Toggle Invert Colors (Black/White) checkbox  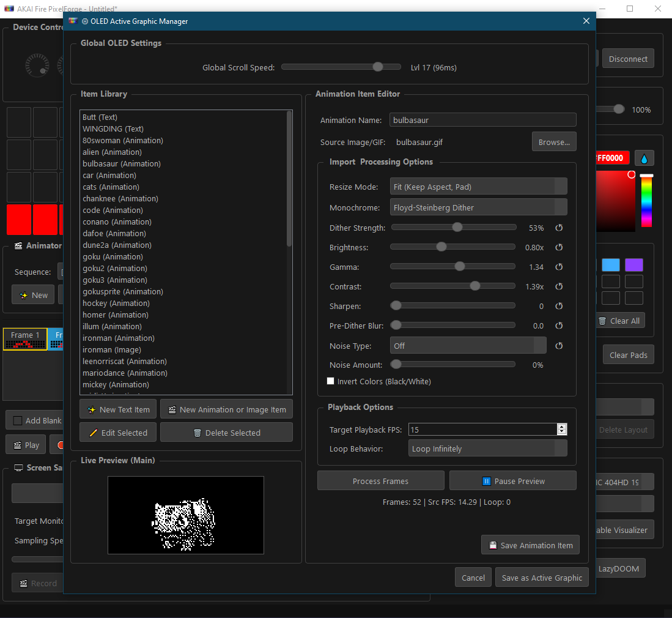[330, 381]
